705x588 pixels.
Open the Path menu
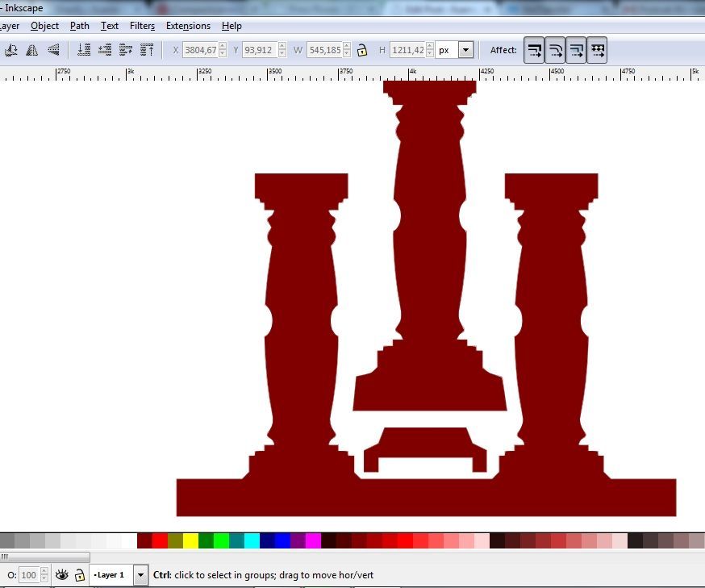[x=80, y=26]
